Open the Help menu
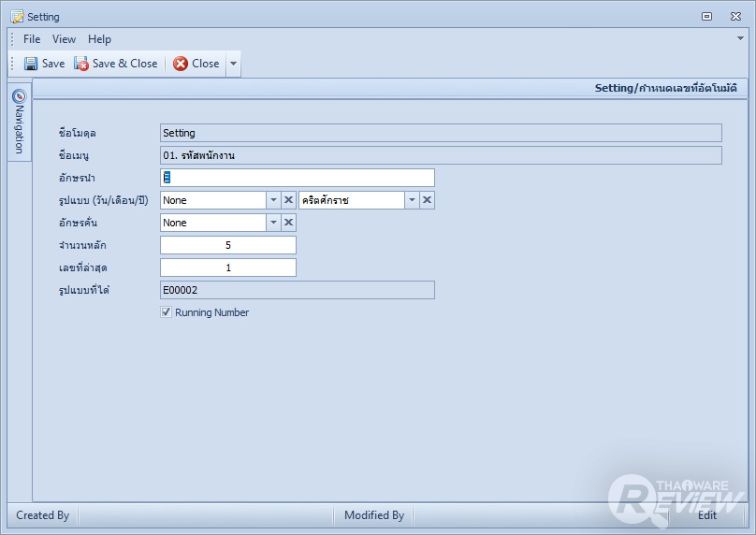Screen dimensions: 756x535 (x=99, y=39)
